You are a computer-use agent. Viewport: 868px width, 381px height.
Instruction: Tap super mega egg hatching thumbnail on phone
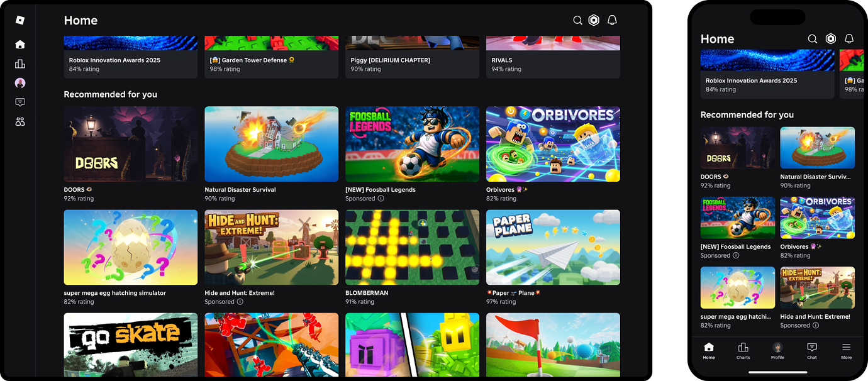(738, 287)
